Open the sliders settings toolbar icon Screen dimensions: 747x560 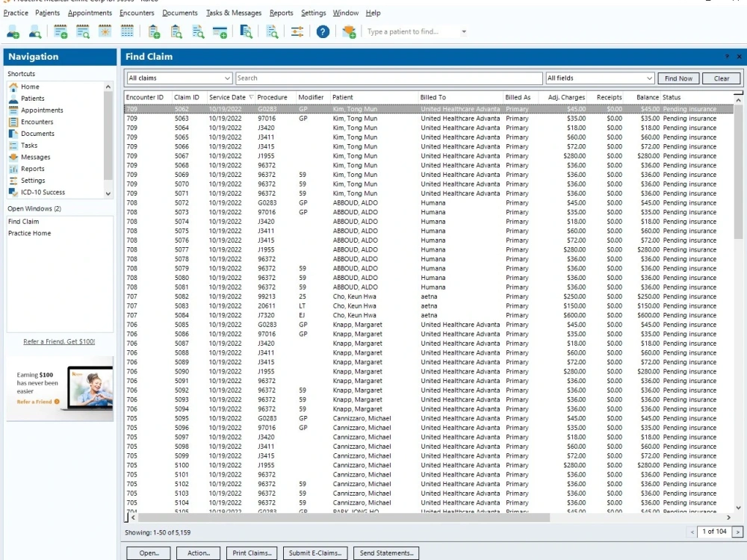[297, 32]
